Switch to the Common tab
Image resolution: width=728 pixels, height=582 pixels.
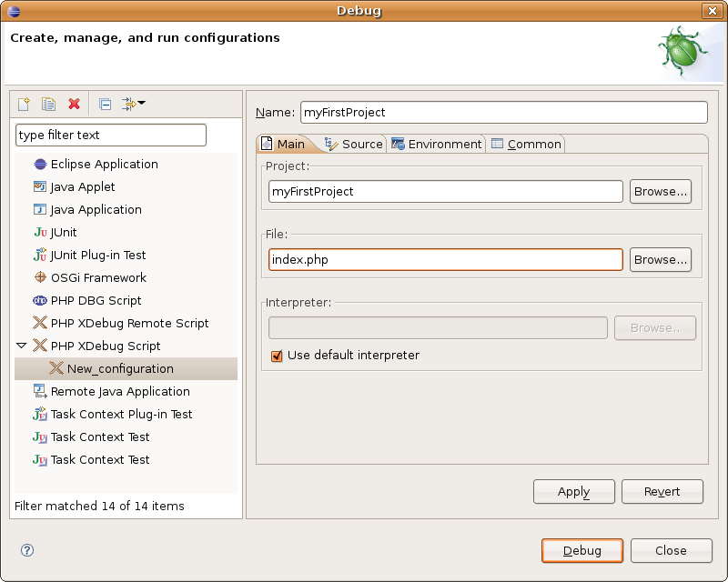click(x=526, y=144)
